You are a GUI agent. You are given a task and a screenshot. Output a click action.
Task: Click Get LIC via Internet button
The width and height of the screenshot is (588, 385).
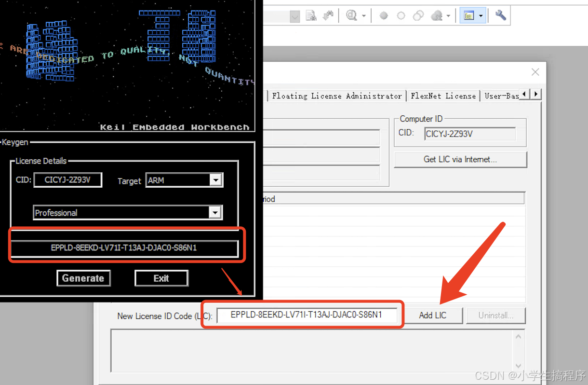460,159
